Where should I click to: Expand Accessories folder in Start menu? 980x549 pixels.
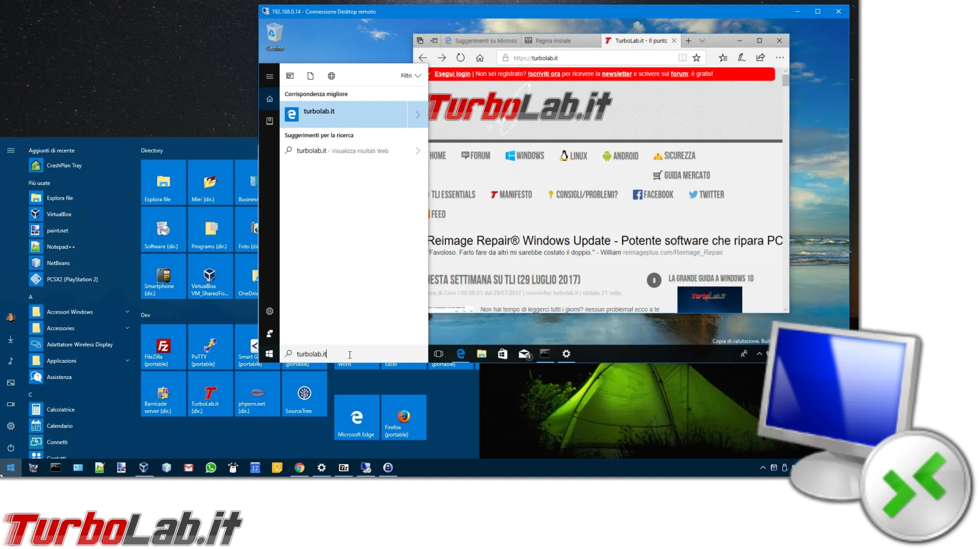coord(127,328)
